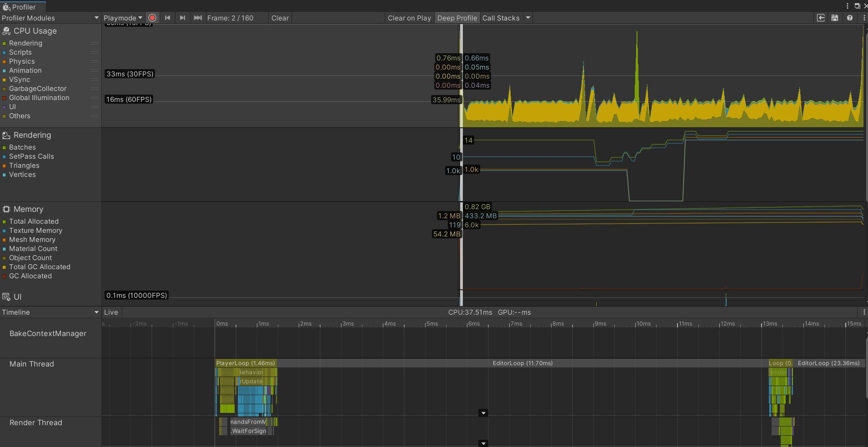Toggle the CPU Rendering category color box

click(x=5, y=44)
